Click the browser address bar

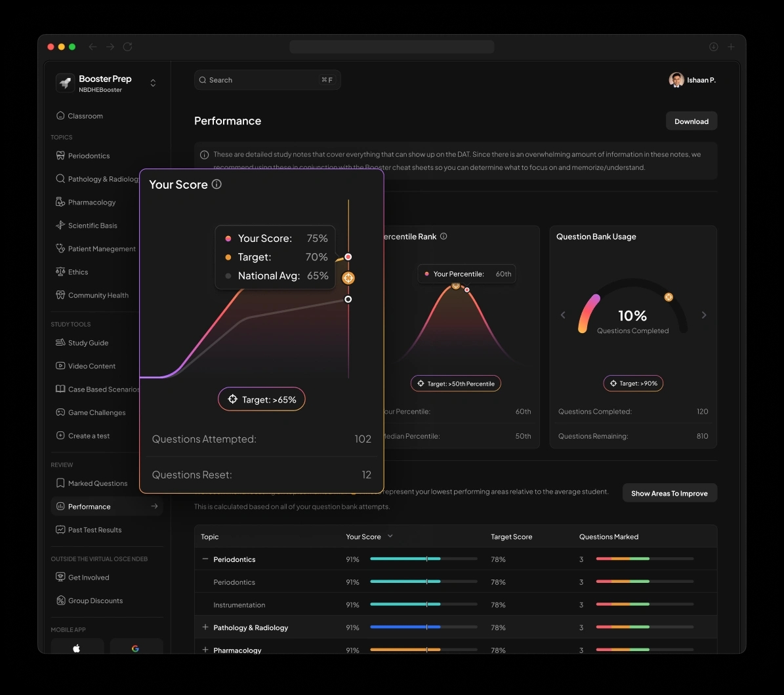[x=392, y=47]
